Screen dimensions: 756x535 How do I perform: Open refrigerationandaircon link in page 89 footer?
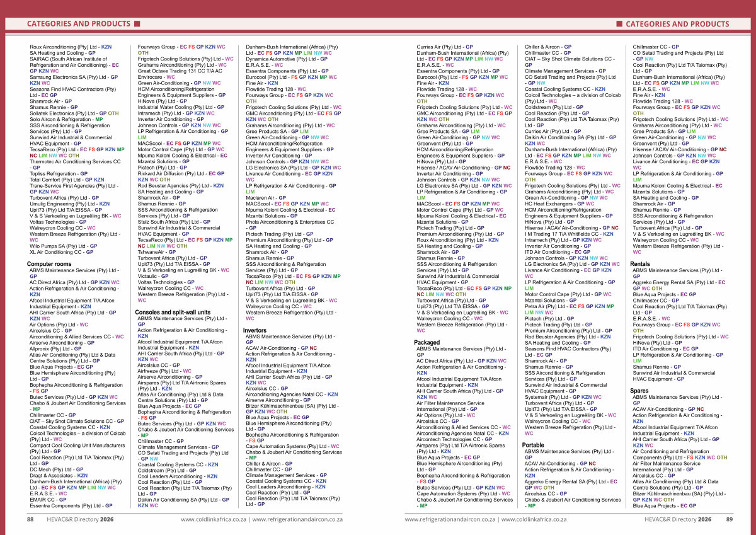[x=450, y=519]
